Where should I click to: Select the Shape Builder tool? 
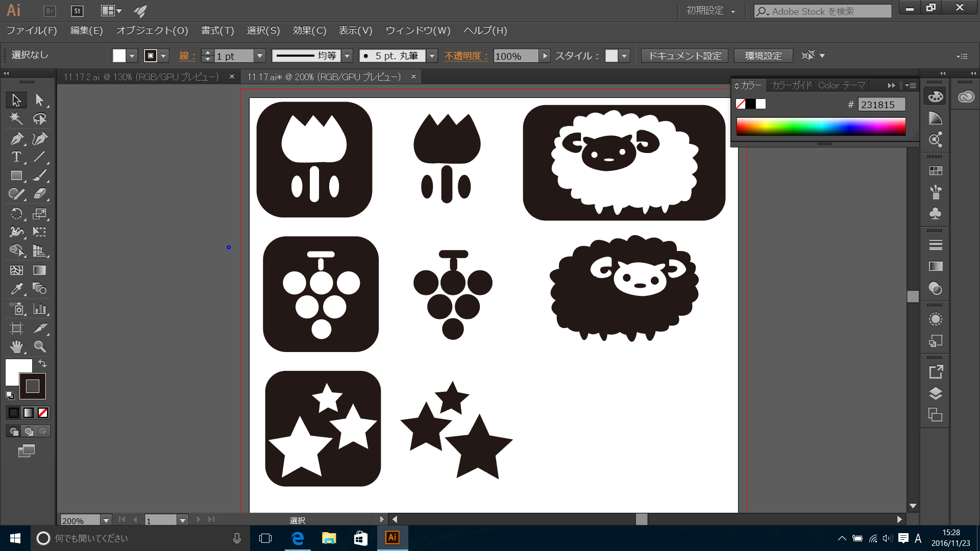pyautogui.click(x=16, y=251)
